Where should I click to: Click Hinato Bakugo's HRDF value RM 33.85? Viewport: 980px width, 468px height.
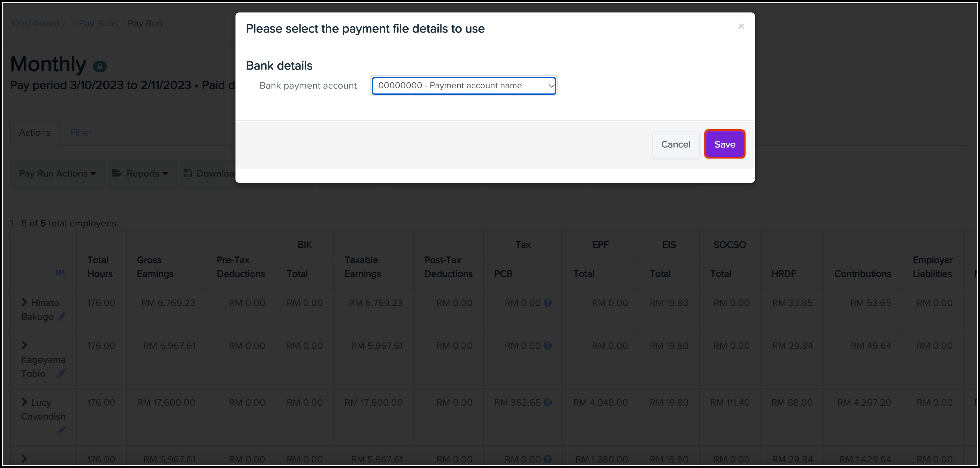coord(792,303)
